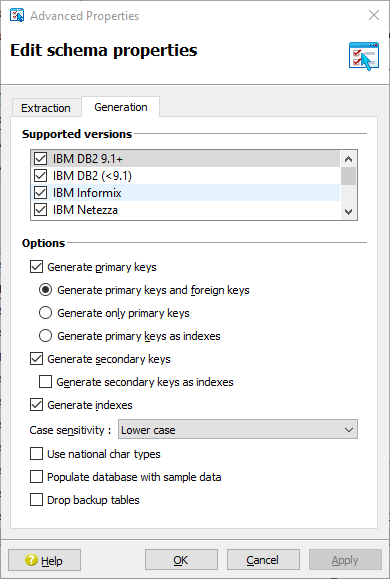Click the Help button
390x579 pixels.
point(44,560)
